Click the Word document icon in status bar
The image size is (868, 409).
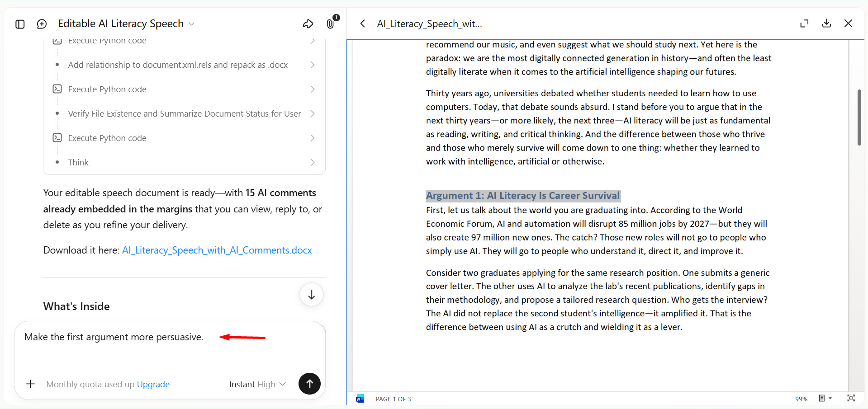[x=360, y=399]
